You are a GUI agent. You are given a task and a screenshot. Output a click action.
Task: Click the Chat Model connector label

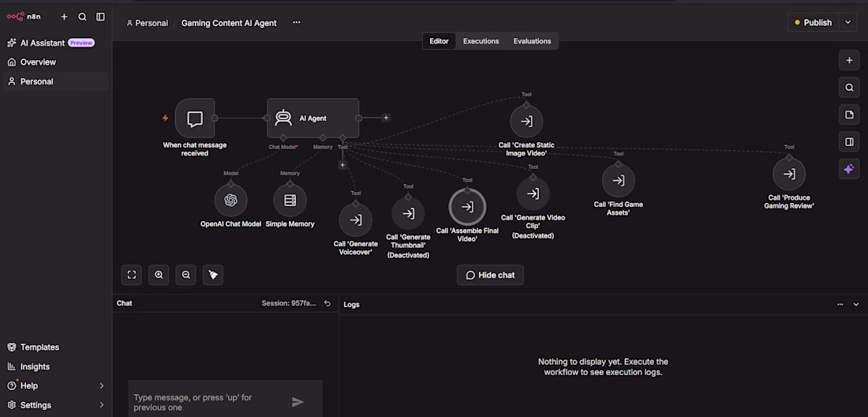click(x=283, y=147)
